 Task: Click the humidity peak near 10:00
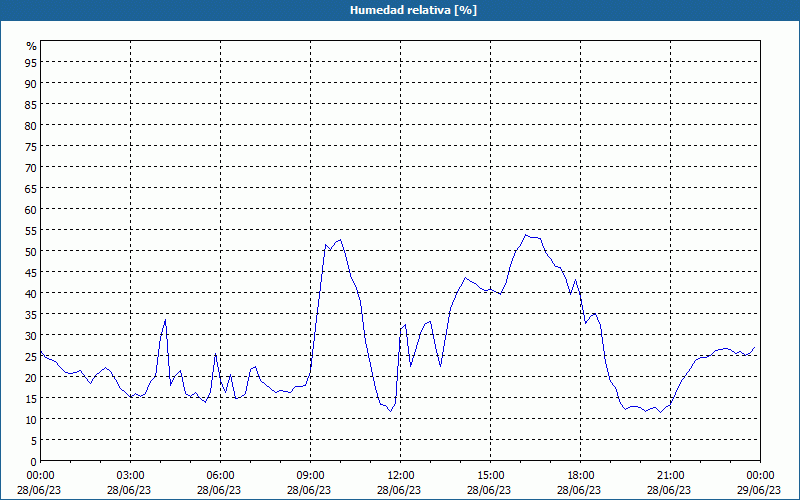340,240
